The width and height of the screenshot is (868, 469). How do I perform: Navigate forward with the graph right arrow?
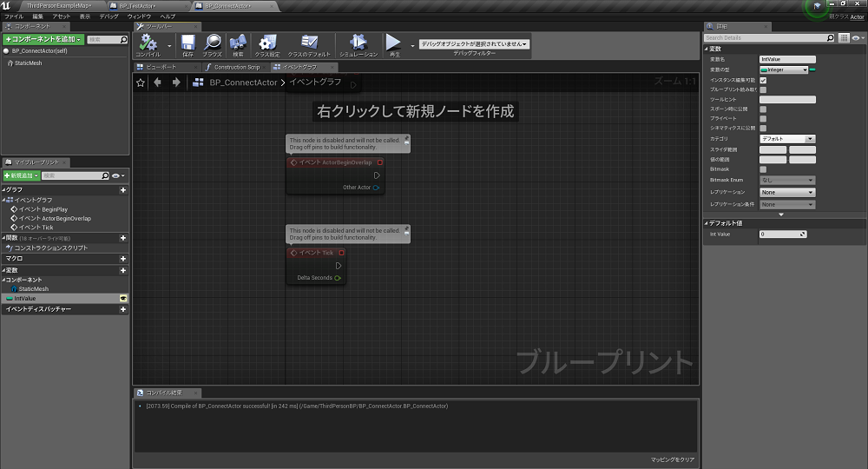(x=176, y=82)
